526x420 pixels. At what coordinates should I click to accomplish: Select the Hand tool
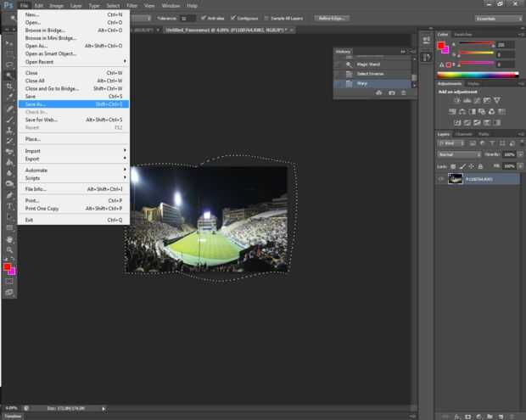(9, 239)
